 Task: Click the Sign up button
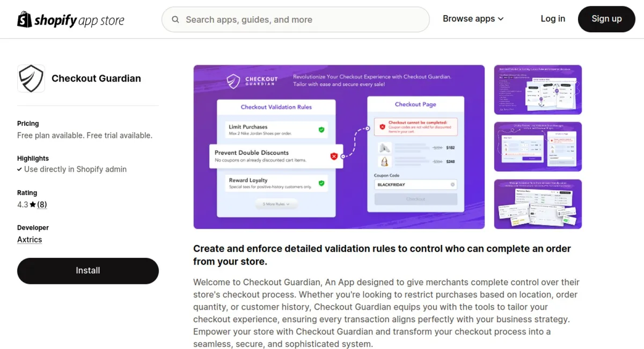pyautogui.click(x=606, y=19)
